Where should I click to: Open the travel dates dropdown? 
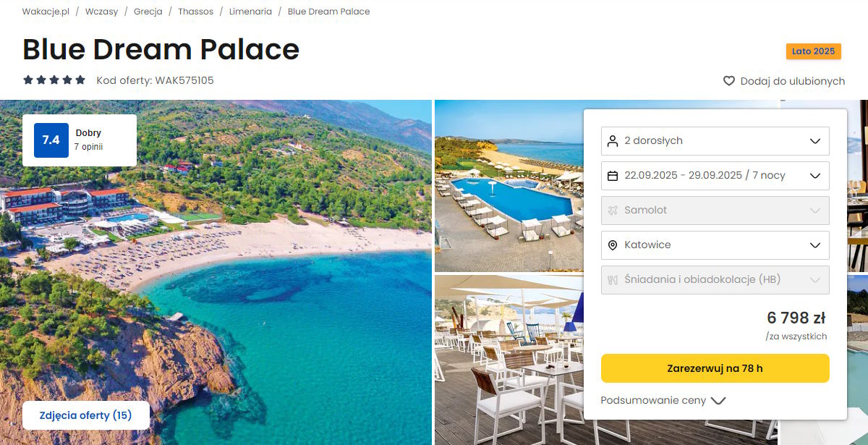point(715,176)
